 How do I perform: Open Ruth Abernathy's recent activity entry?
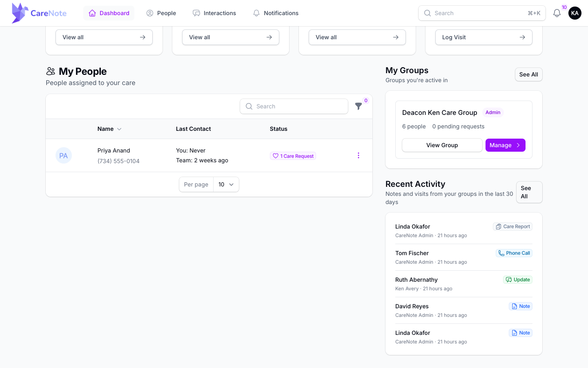click(x=464, y=284)
